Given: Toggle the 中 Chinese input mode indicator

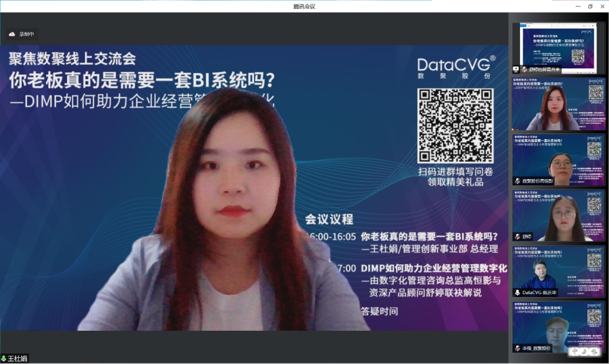Looking at the screenshot, I should (x=575, y=352).
